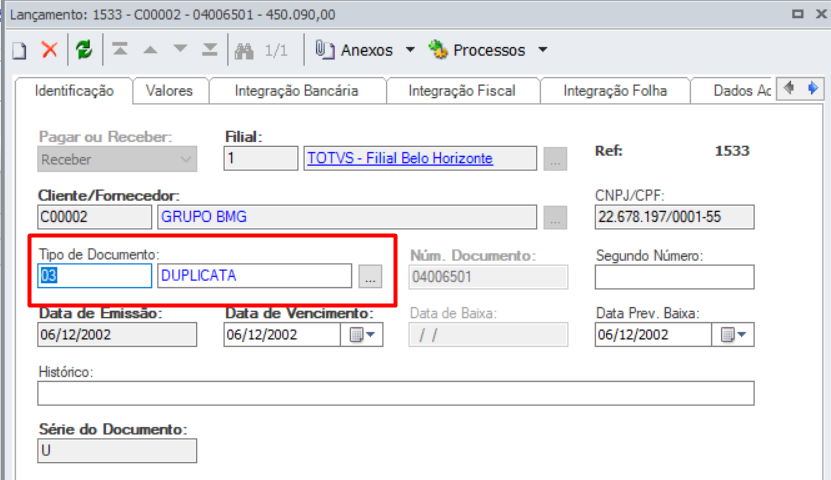The image size is (831, 480).
Task: Open the Data Prev. Baixa calendar dropdown
Action: click(x=733, y=335)
